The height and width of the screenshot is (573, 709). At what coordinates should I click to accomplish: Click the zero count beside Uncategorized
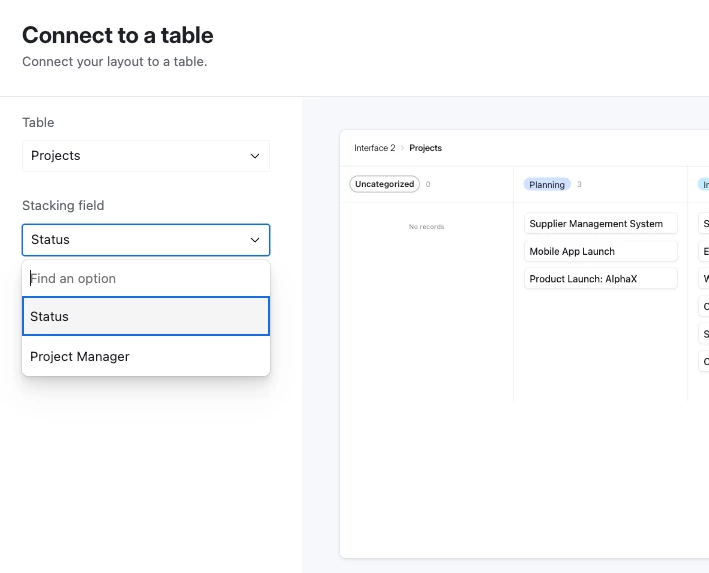point(428,184)
